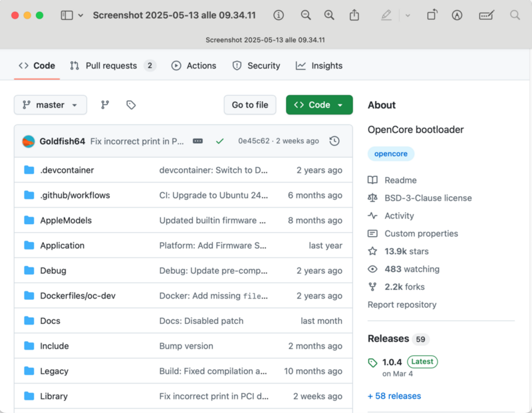The image size is (532, 413).
Task: Click commit 'Build: Fixed compilation a...'
Action: pyautogui.click(x=213, y=371)
